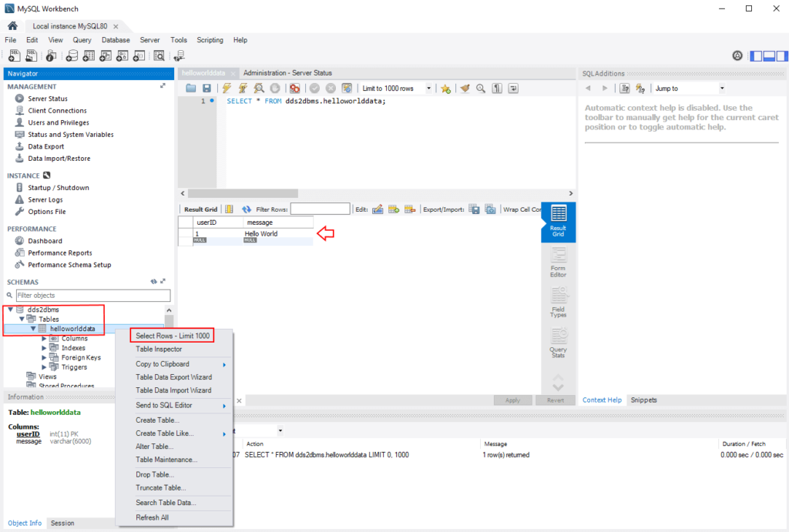Screen dimensions: 789x532
Task: Create a new SQL tab from main toolbar
Action: click(14, 55)
